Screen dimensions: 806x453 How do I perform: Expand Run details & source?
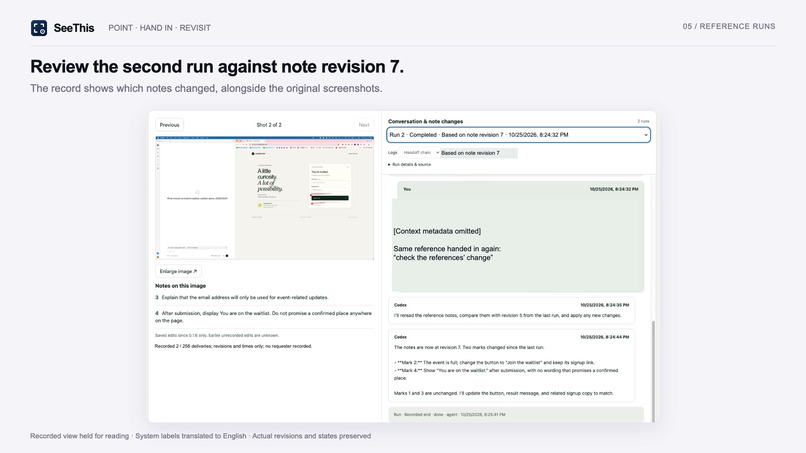[x=409, y=165]
